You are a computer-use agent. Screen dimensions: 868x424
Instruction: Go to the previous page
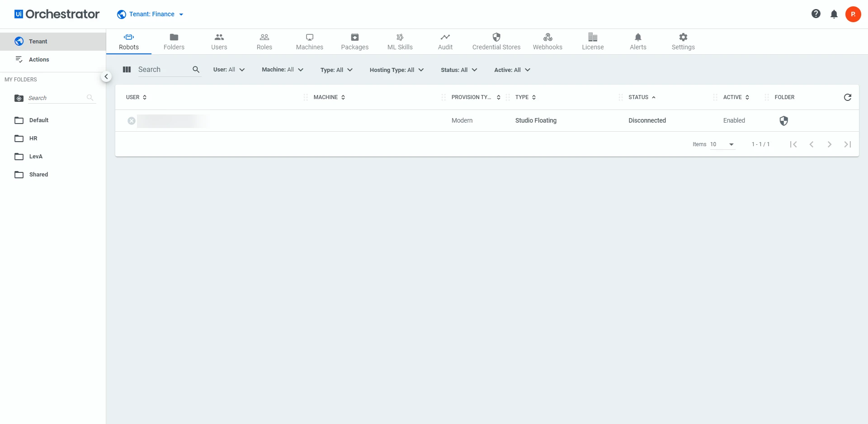pos(811,144)
